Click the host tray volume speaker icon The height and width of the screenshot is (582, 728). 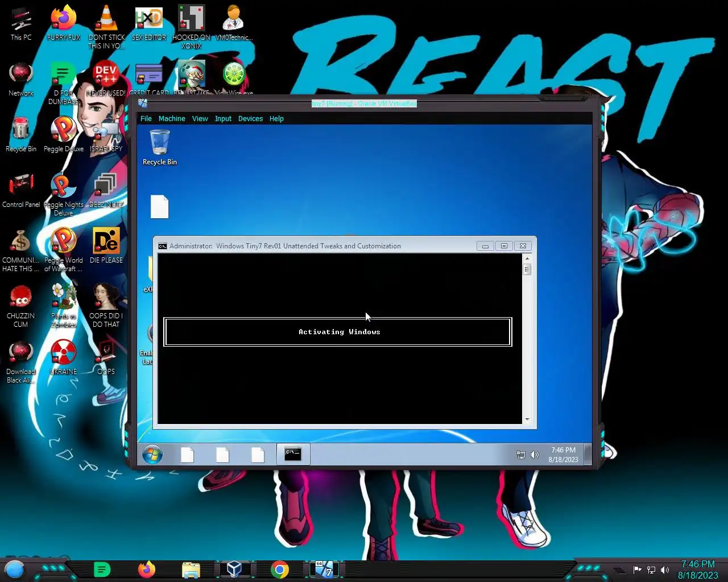[665, 569]
